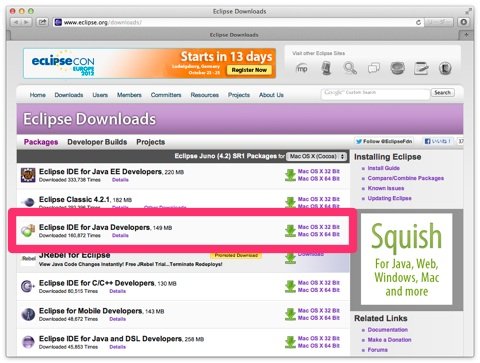Click download arrow for Java and DSL Developers
Screen dimensions: 480x363
290,342
